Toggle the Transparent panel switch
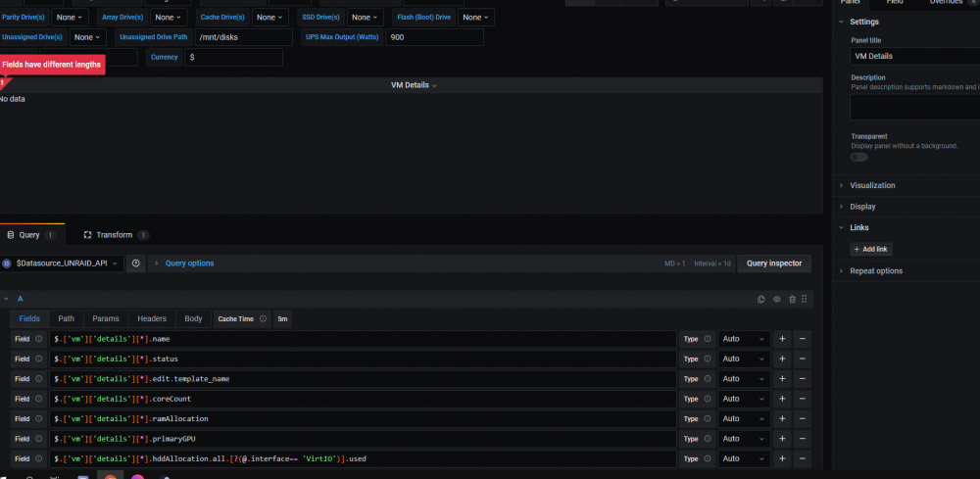The image size is (980, 479). [858, 158]
